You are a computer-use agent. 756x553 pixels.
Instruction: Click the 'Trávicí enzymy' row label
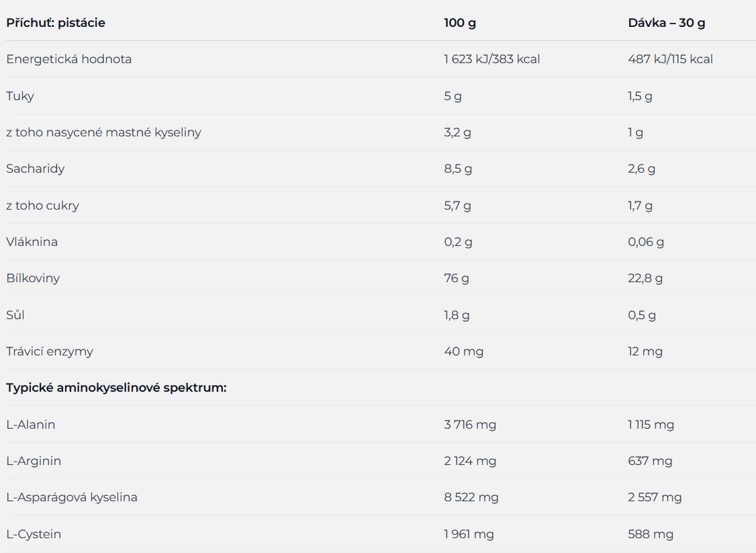click(x=50, y=351)
